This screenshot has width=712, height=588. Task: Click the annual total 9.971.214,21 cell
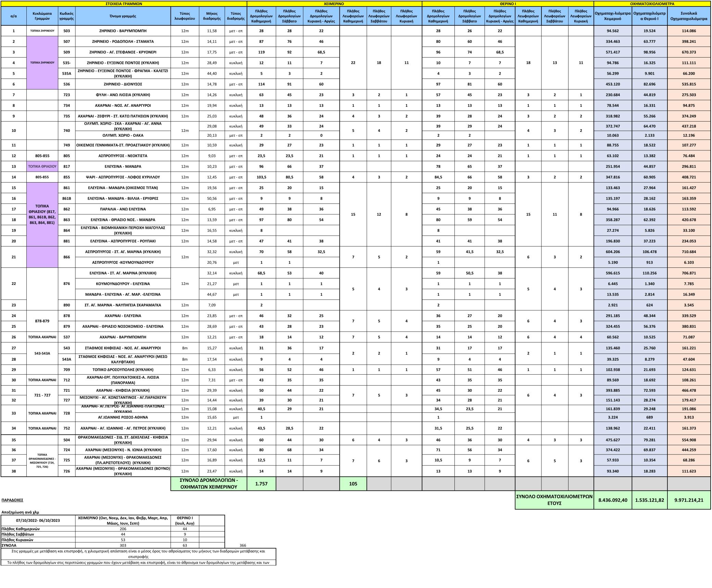[689, 500]
